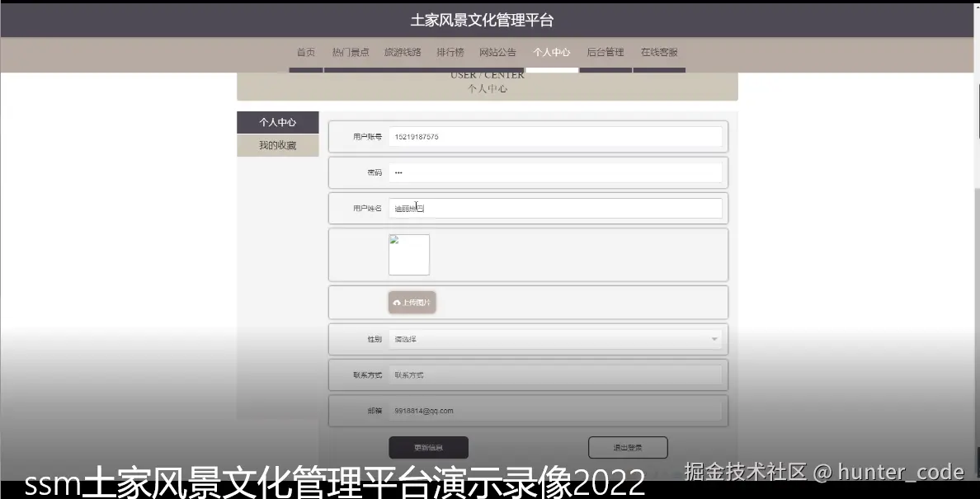Open the 后台管理 nav item

[x=605, y=53]
